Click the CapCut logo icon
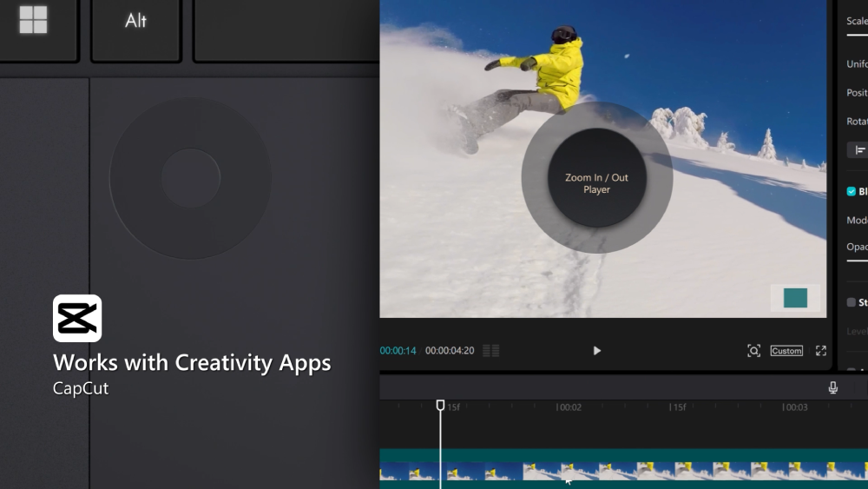The height and width of the screenshot is (489, 868). click(77, 319)
